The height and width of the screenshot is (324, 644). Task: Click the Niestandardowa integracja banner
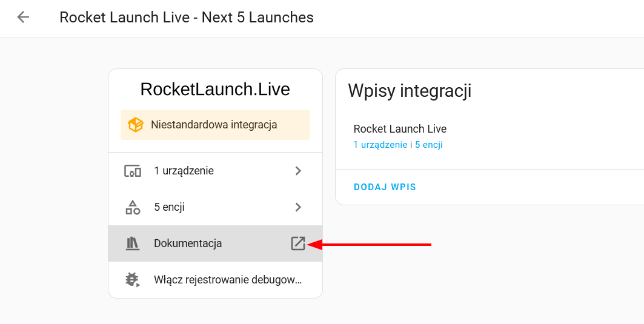click(x=215, y=124)
